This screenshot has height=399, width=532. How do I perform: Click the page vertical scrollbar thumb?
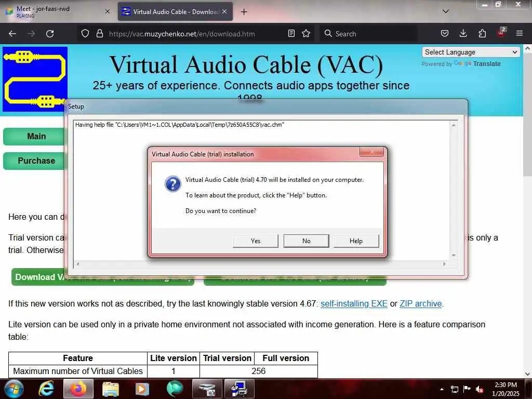click(528, 114)
